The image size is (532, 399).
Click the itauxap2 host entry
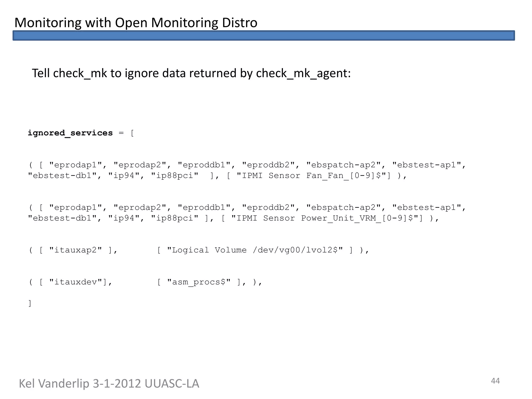click(76, 250)
